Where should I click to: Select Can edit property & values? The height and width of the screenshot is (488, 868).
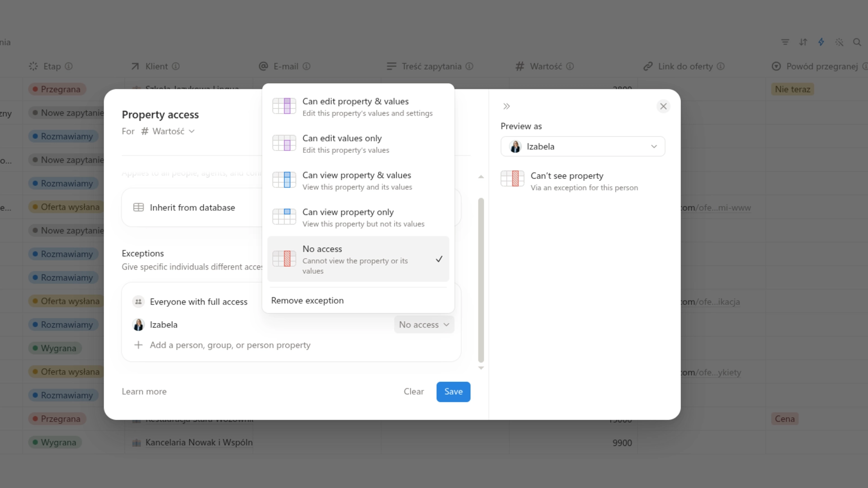(x=358, y=107)
